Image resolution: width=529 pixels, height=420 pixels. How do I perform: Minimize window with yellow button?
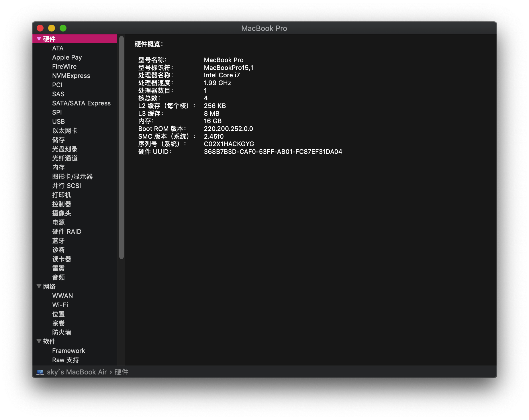[x=52, y=28]
